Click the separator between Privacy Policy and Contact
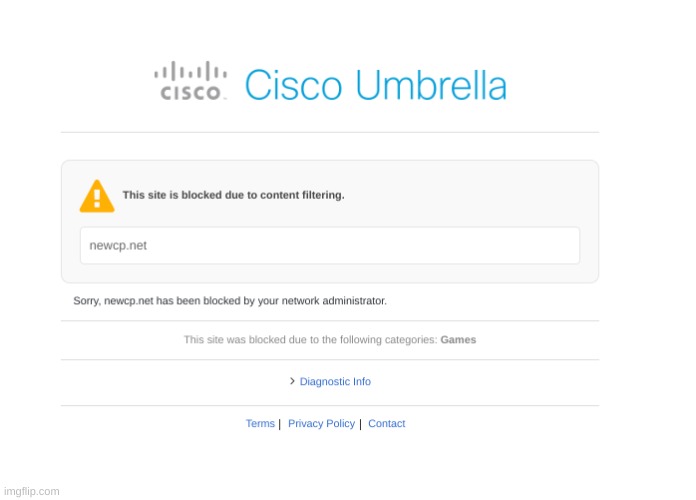This screenshot has height=500, width=696. coord(360,424)
